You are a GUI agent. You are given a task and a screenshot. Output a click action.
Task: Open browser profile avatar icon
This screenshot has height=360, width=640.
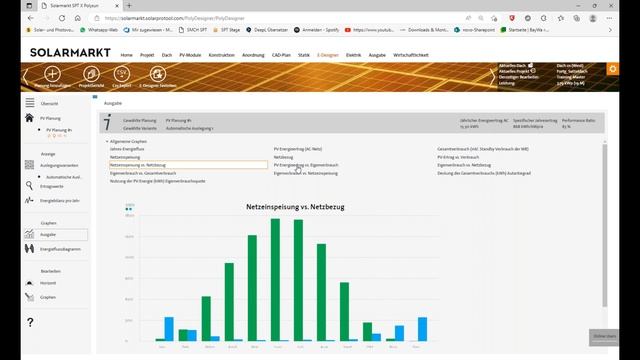point(593,18)
